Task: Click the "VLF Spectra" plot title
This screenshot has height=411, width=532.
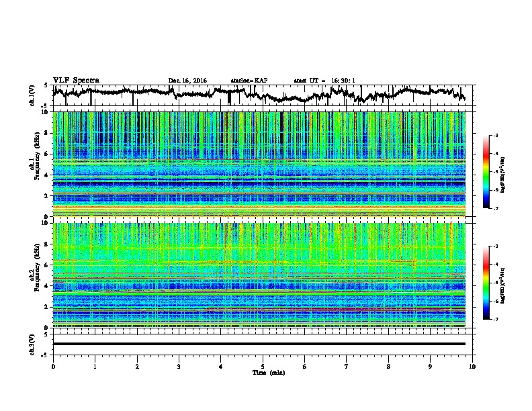Action: [x=76, y=81]
